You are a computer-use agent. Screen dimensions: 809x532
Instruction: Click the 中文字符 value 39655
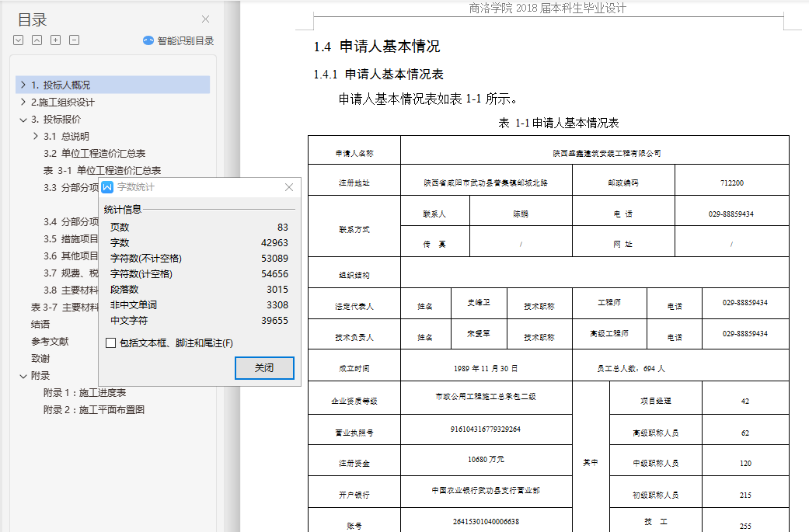pyautogui.click(x=274, y=320)
